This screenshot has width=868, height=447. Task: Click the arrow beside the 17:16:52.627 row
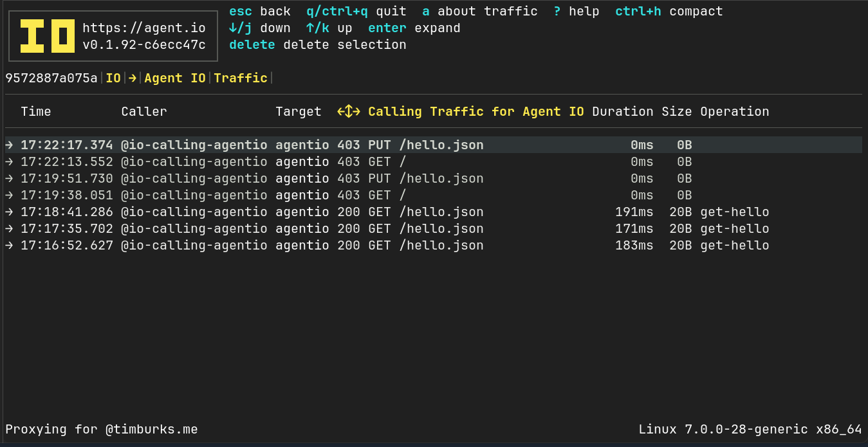point(9,246)
